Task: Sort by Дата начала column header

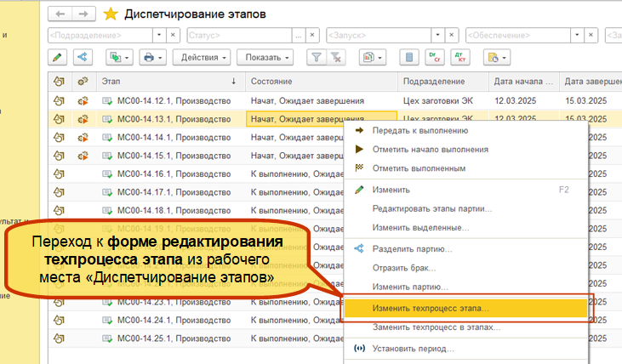Action: (x=523, y=82)
